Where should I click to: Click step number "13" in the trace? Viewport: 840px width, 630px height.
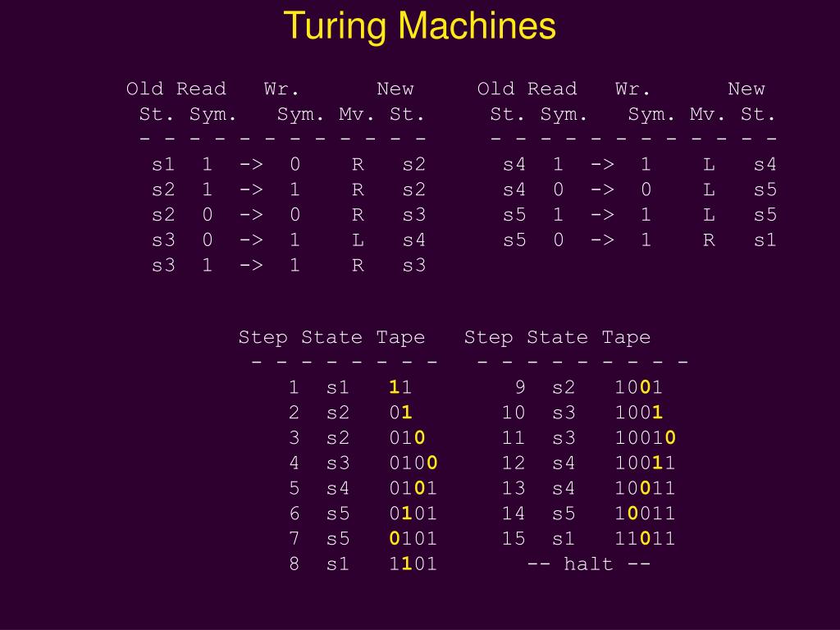pyautogui.click(x=514, y=487)
